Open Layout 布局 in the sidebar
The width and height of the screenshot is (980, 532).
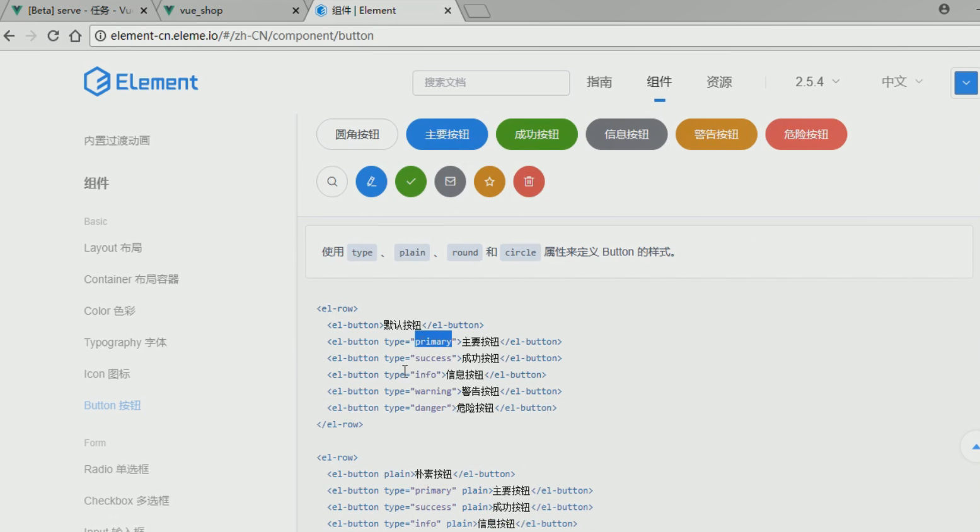click(113, 248)
